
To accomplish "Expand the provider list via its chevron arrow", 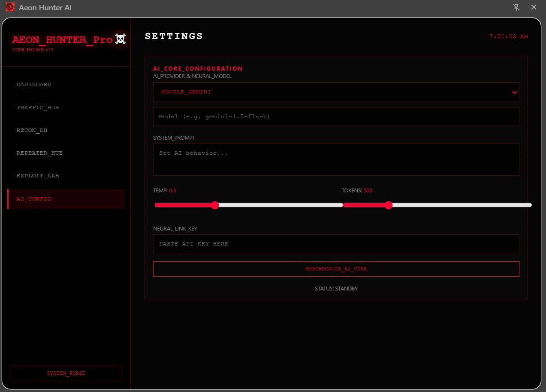I will click(514, 92).
